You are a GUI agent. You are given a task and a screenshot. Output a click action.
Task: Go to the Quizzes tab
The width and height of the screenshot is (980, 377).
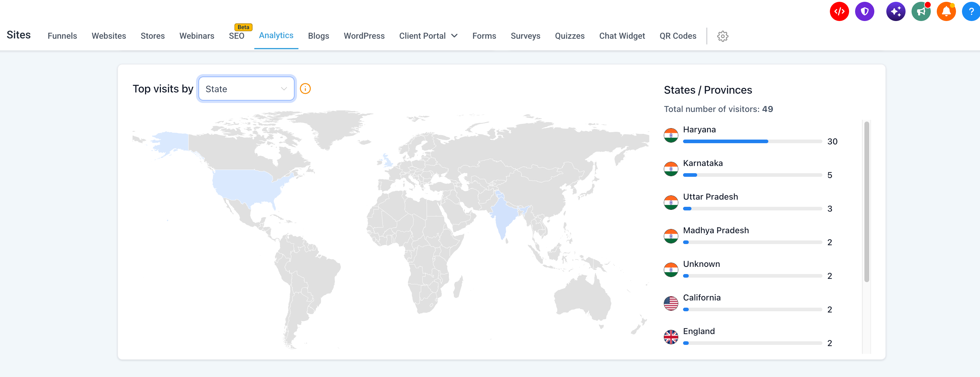tap(570, 36)
